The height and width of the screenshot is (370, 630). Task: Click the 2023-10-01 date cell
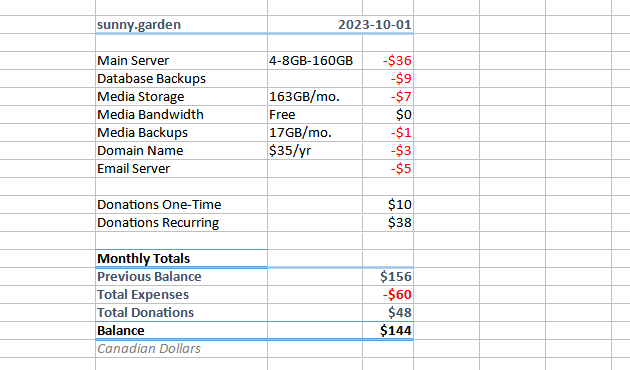[388, 25]
